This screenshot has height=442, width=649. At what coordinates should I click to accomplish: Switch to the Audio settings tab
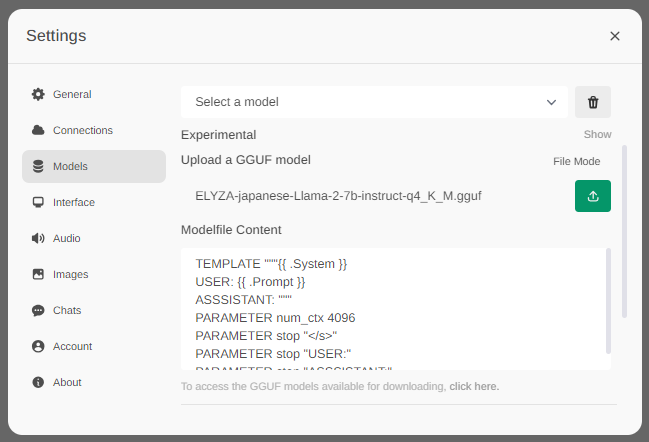(67, 238)
